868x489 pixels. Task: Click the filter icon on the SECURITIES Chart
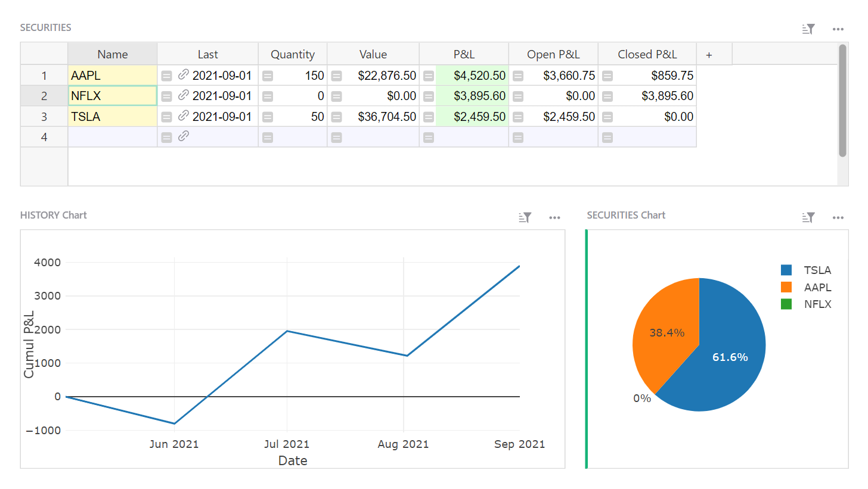808,217
